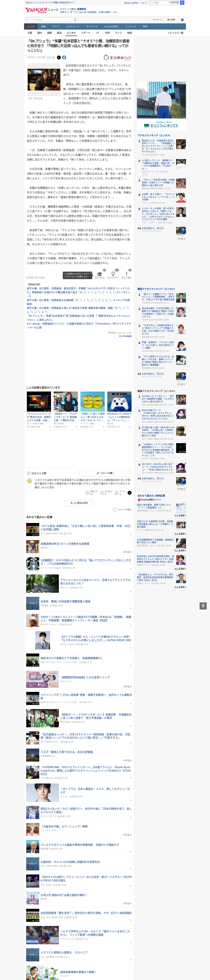
Task: Open the ランキング navigation tab
Action: [x=130, y=27]
